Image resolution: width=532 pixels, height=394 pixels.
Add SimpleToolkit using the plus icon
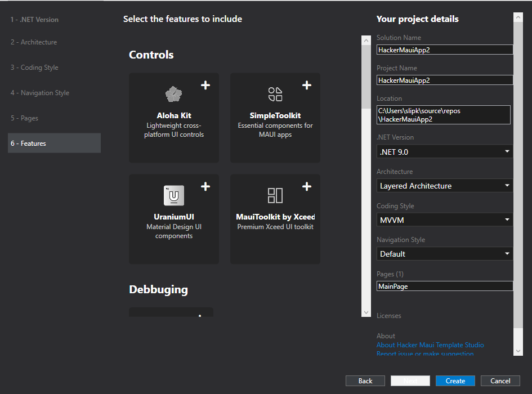(307, 85)
